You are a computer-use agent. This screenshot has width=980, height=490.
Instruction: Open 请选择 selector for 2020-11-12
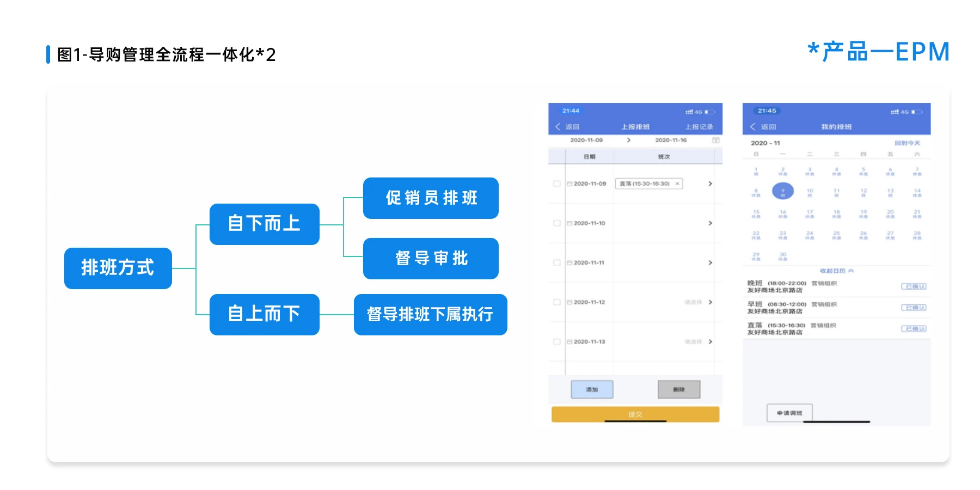693,302
